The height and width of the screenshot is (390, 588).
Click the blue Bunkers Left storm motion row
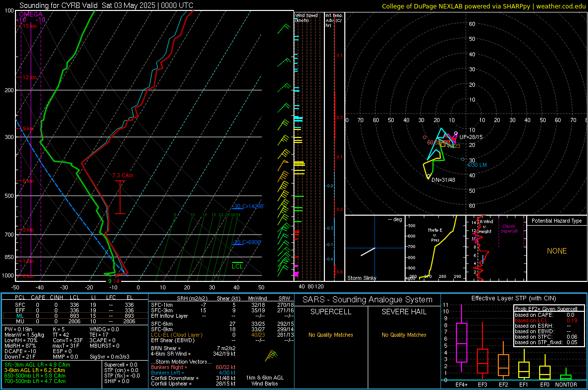tap(193, 373)
